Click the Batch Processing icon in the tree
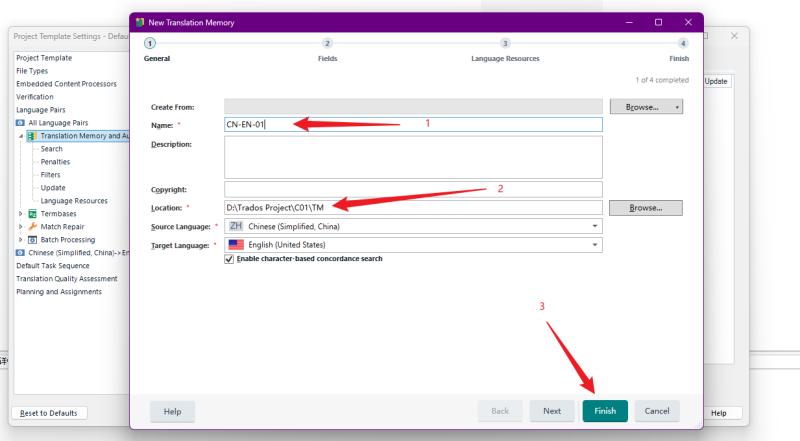Screen dimensions: 800x441 tap(33, 240)
